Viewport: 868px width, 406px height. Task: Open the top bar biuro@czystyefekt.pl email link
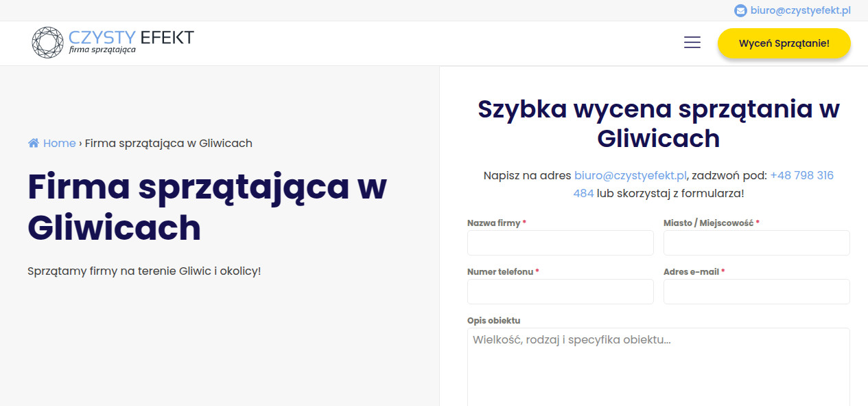(800, 10)
